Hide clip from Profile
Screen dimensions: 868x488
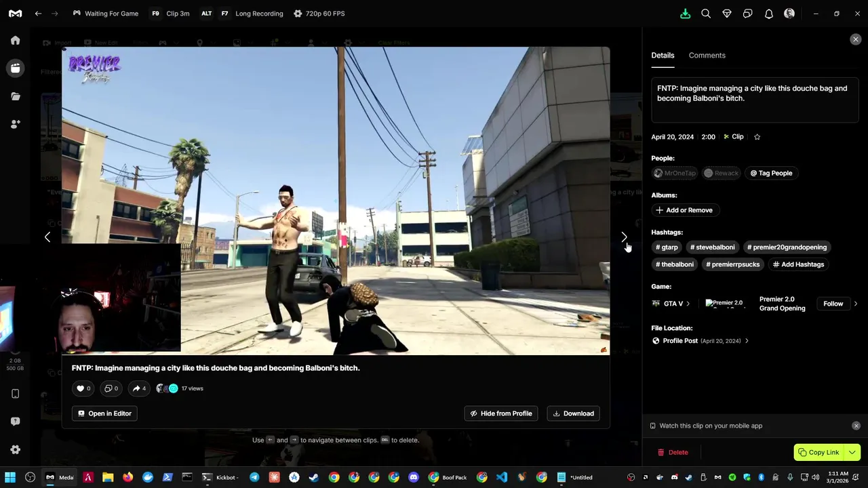tap(501, 413)
